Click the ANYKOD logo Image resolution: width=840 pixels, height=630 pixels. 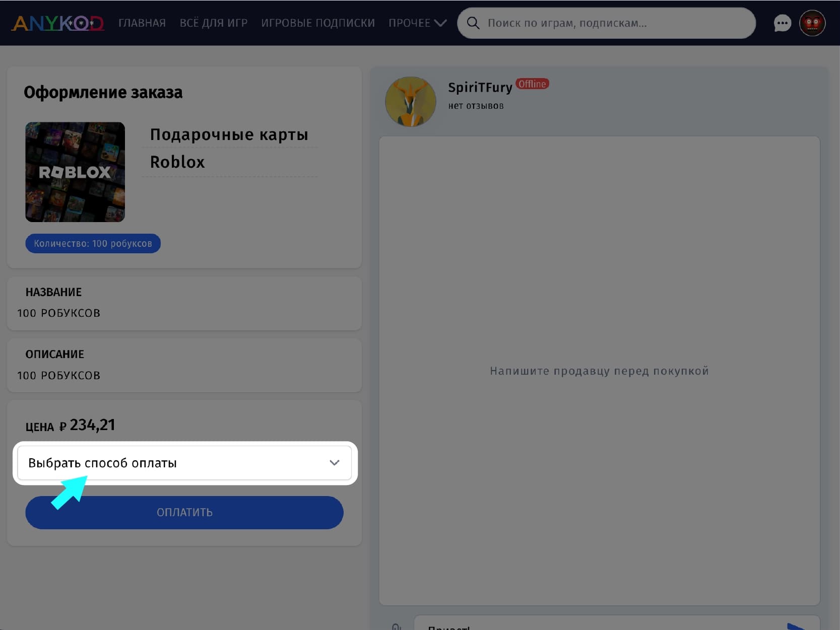(x=58, y=23)
